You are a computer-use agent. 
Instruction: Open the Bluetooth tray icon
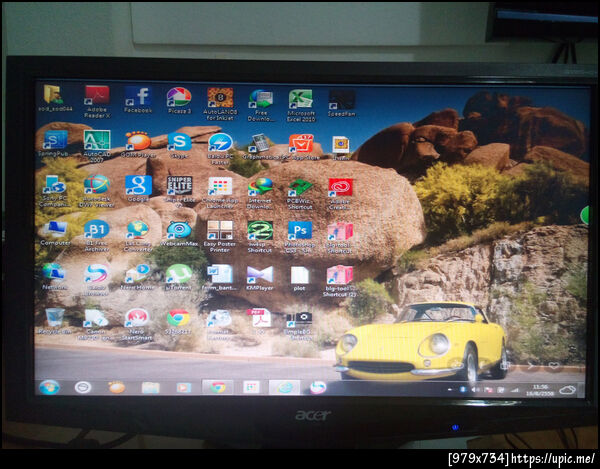[x=463, y=389]
